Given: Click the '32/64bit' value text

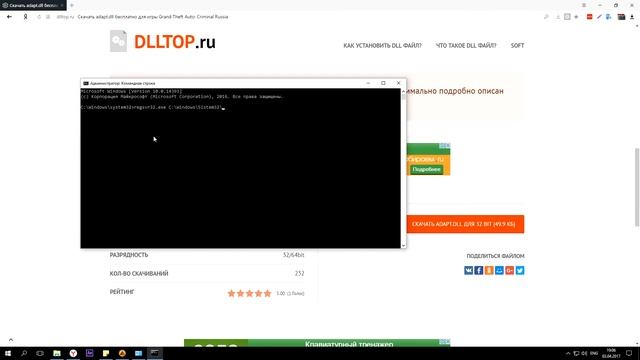Looking at the screenshot, I should click(293, 255).
